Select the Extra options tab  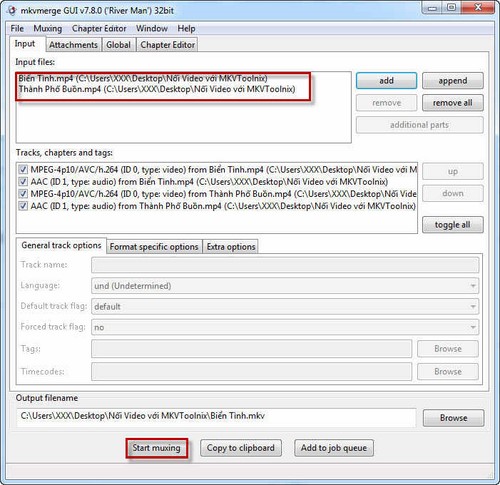tap(231, 247)
